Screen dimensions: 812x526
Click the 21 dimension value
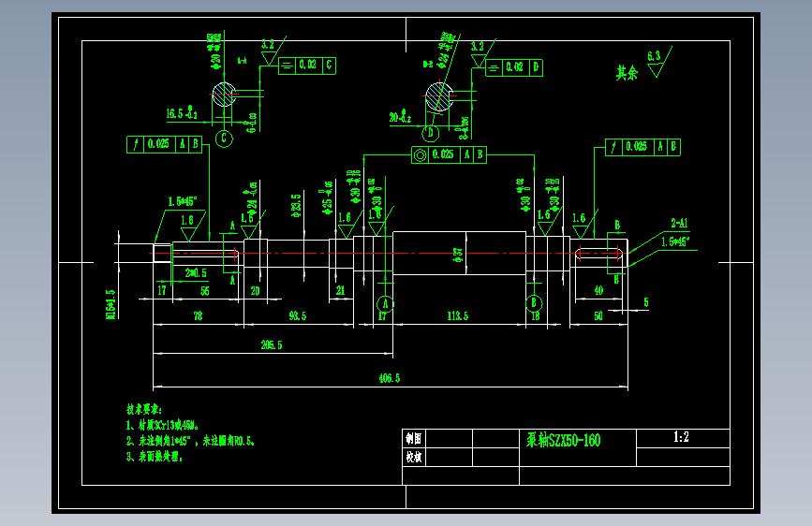(340, 290)
